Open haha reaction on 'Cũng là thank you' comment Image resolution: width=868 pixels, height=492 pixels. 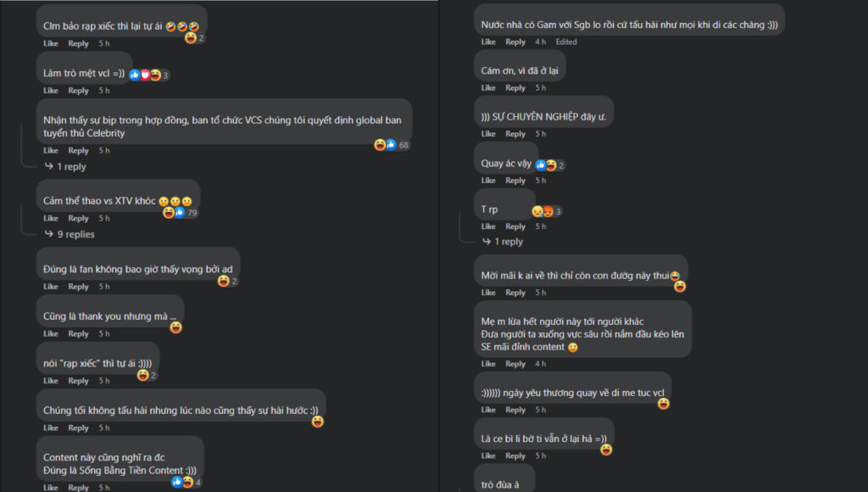click(175, 327)
